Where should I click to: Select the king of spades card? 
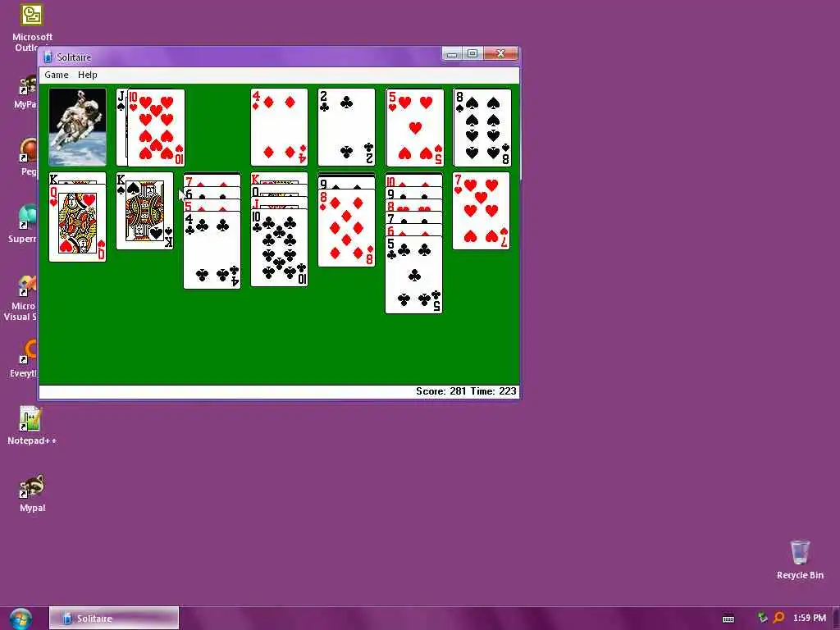click(x=144, y=211)
